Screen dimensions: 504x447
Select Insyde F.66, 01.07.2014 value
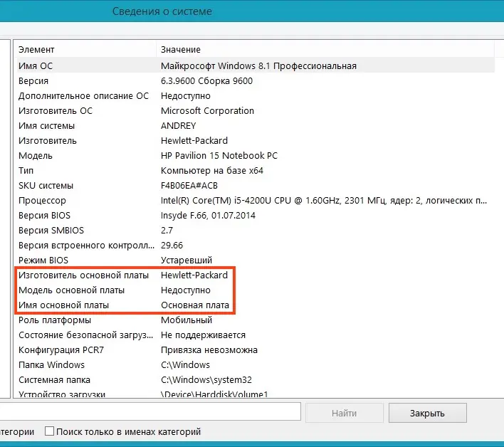pyautogui.click(x=208, y=215)
